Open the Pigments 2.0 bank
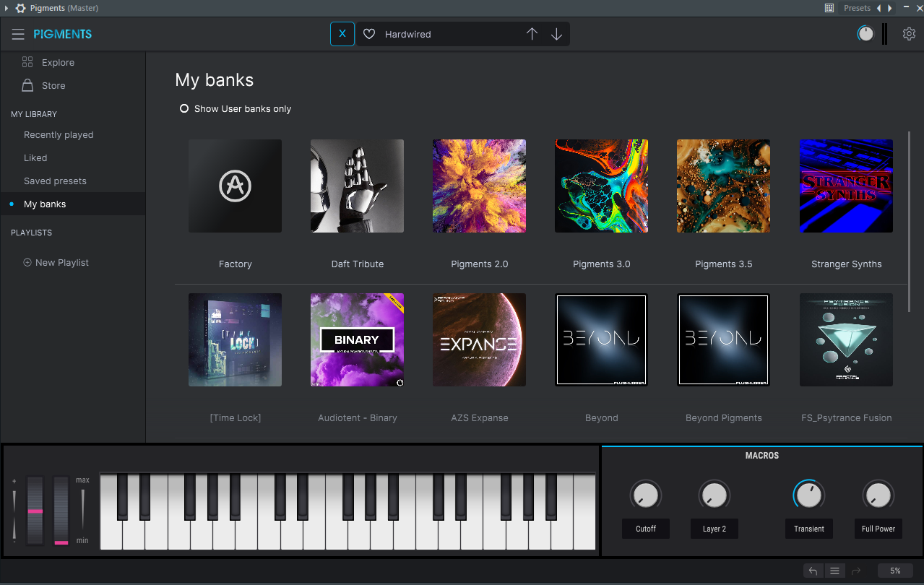 (x=480, y=186)
